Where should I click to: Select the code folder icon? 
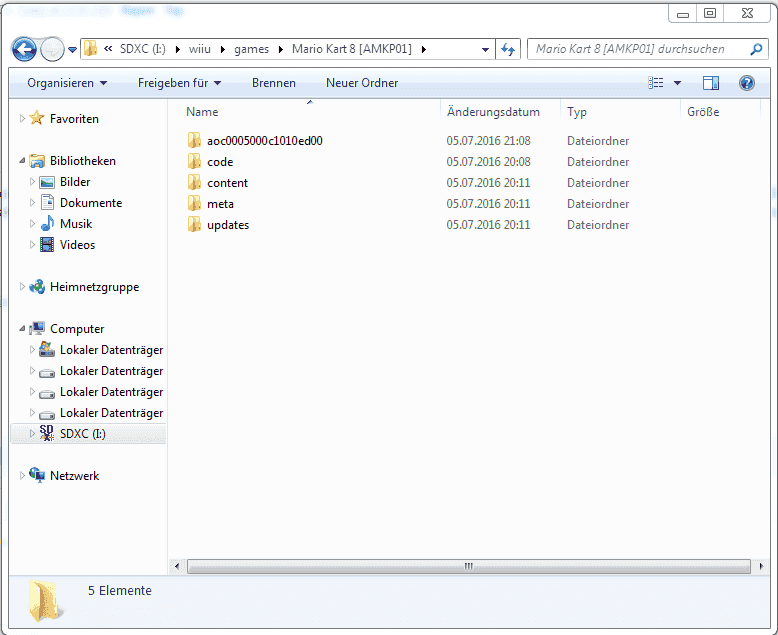pyautogui.click(x=194, y=161)
